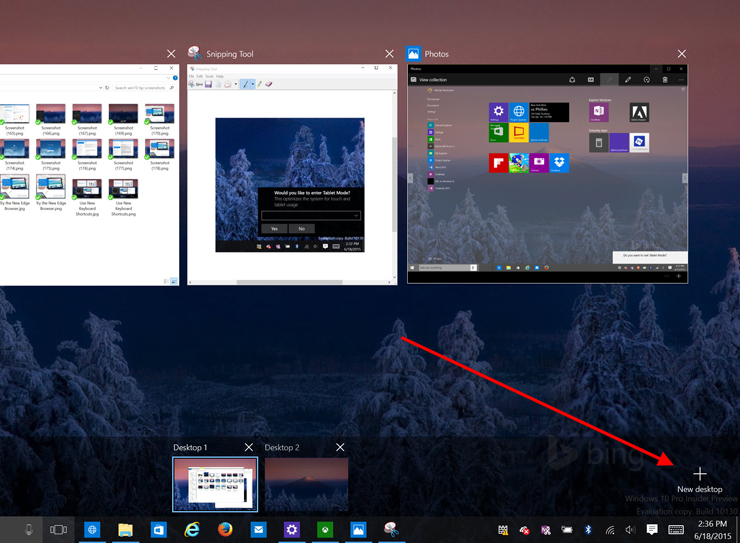The height and width of the screenshot is (543, 740).
Task: Click the volume speaker tray icon
Action: click(631, 529)
